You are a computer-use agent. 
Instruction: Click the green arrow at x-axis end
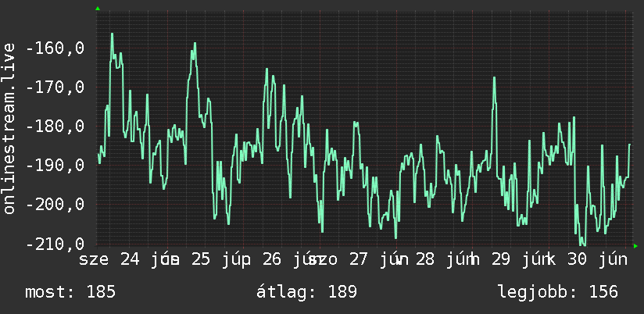[x=635, y=246]
